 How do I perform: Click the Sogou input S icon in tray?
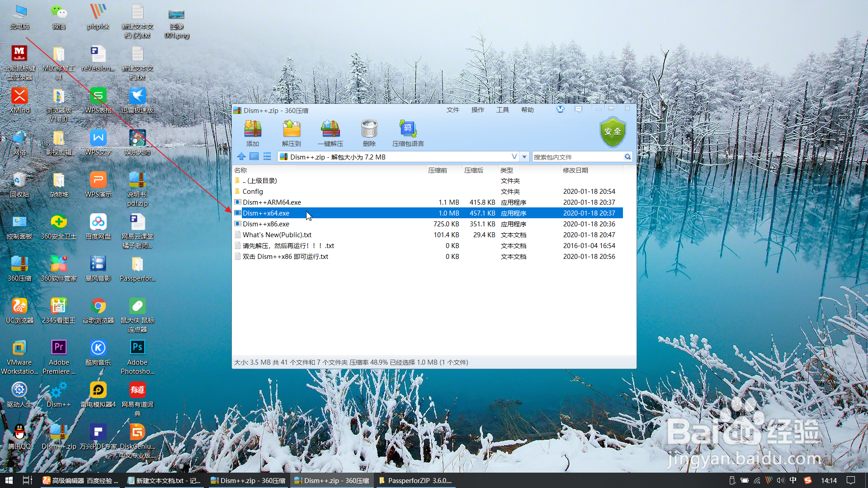pyautogui.click(x=807, y=480)
